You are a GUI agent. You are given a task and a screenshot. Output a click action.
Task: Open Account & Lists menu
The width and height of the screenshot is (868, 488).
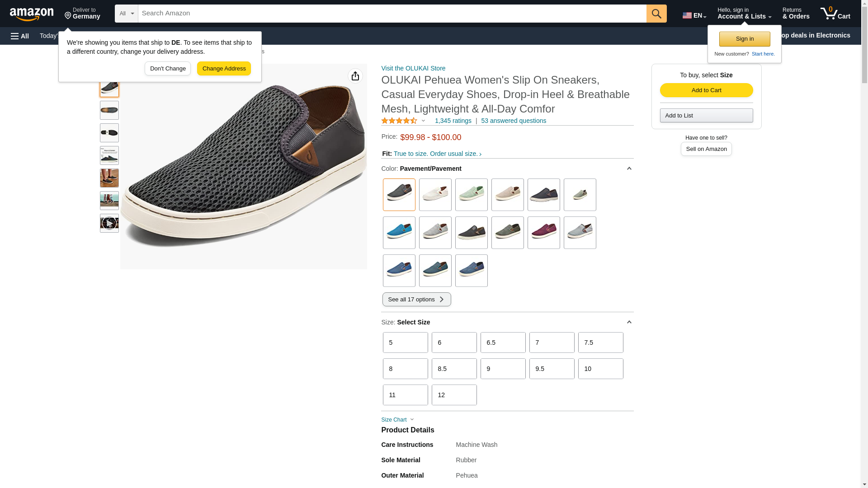click(744, 14)
